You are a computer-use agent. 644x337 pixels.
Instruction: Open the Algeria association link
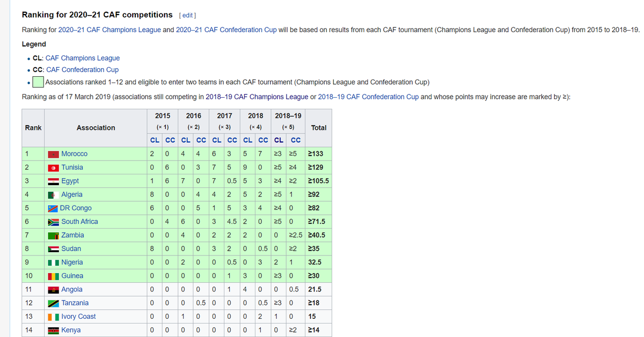coord(72,195)
